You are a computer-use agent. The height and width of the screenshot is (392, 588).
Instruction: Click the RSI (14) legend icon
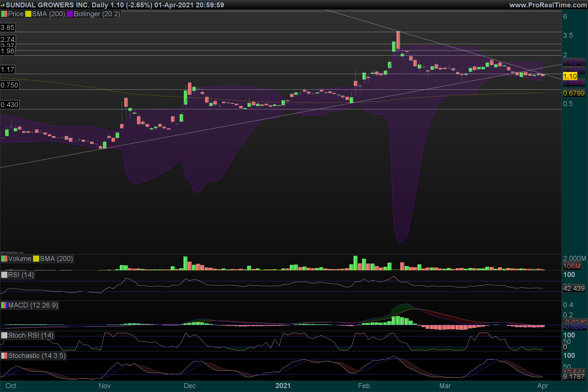pos(4,275)
